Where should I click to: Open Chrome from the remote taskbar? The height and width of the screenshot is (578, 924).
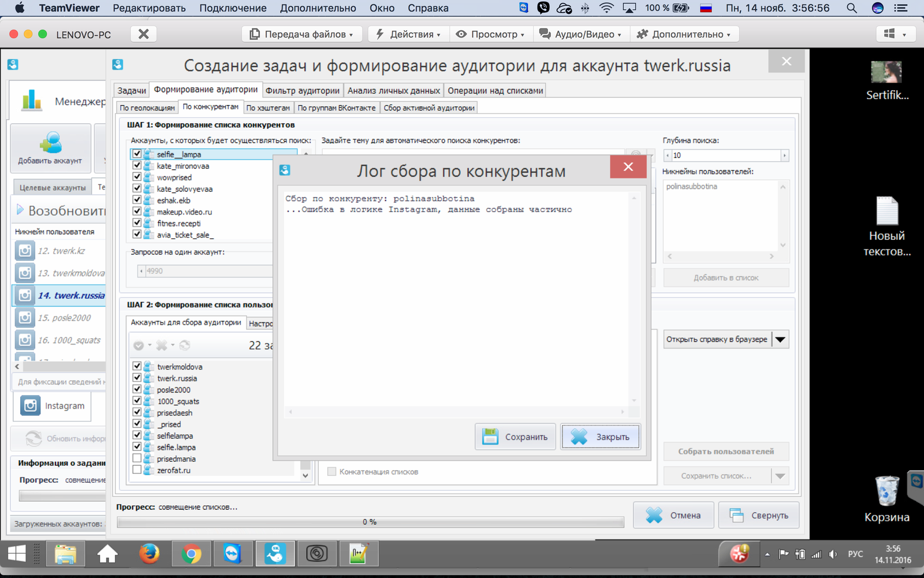click(191, 554)
